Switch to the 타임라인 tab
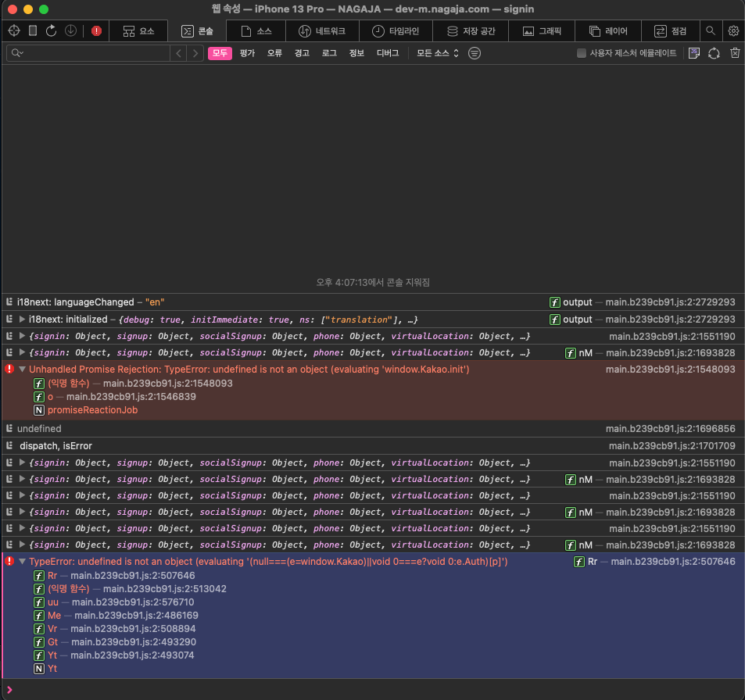The height and width of the screenshot is (700, 745). click(396, 31)
